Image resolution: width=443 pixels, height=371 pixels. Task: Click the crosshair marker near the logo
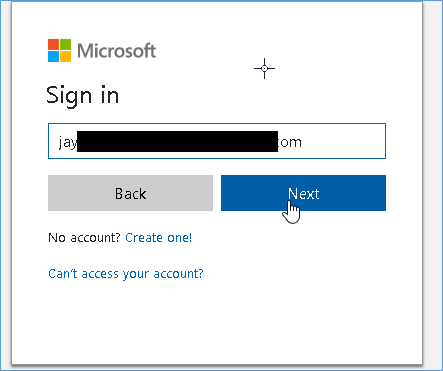[264, 69]
